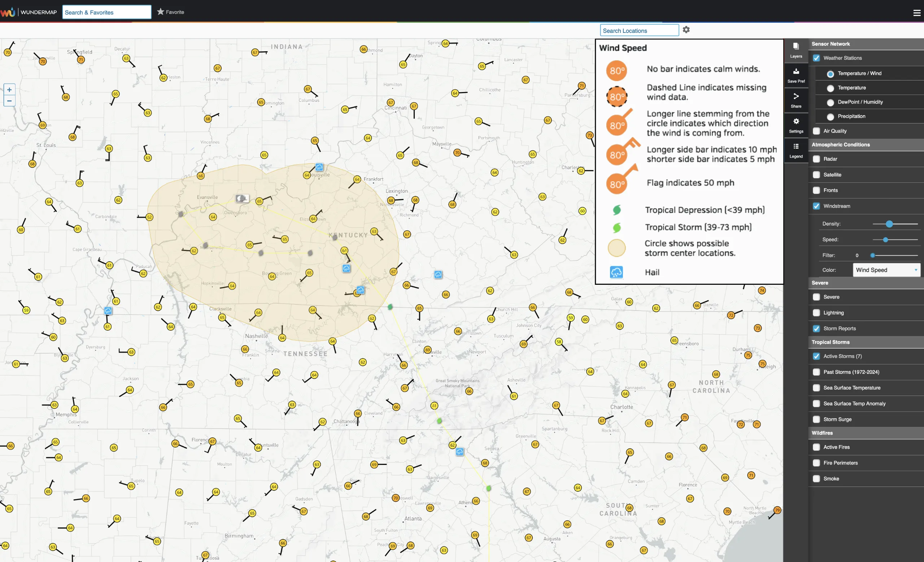Click the Search Locations input field

[x=639, y=30]
